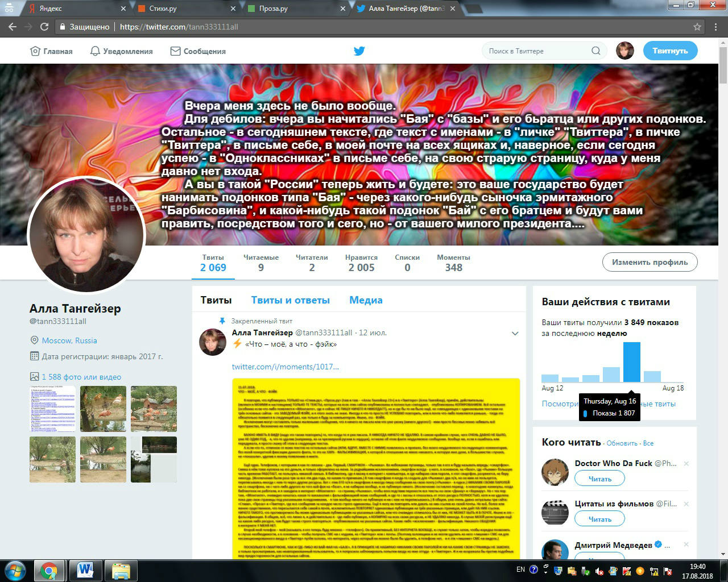Click the tallest Aug 16 bar in the chart
728x582 pixels.
click(631, 362)
